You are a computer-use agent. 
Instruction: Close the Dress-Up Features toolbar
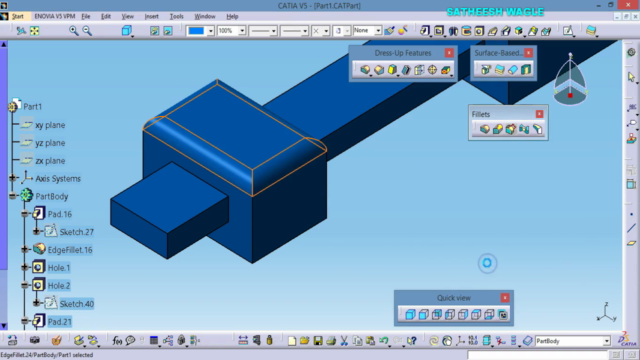[449, 53]
